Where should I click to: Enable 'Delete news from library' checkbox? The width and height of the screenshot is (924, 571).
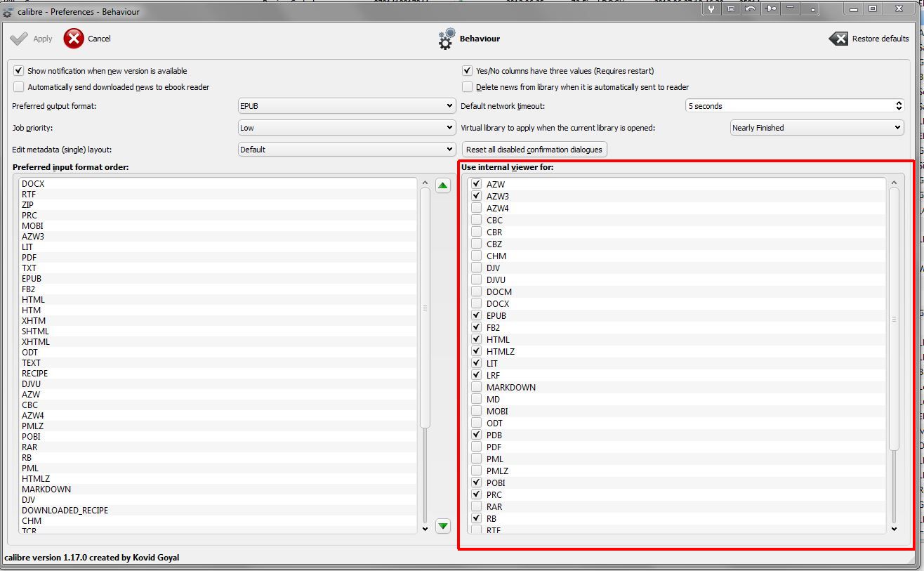(468, 87)
